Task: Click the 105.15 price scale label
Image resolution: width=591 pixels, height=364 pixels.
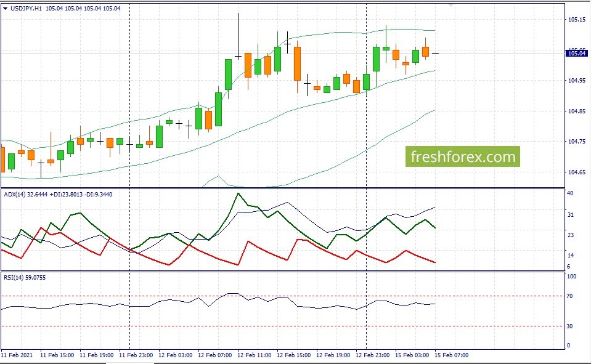Action: 577,20
